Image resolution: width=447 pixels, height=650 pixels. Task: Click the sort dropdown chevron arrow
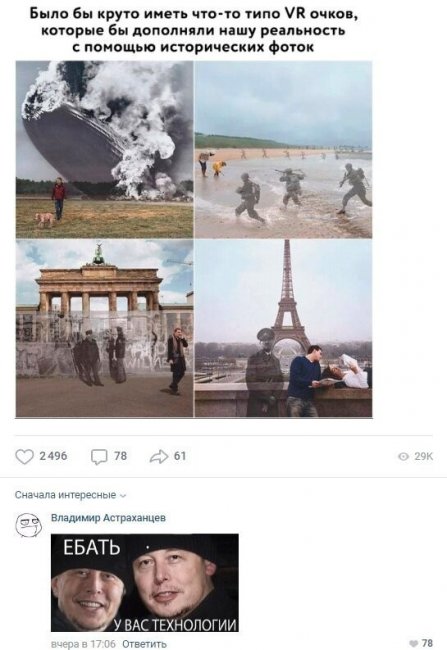pos(123,495)
